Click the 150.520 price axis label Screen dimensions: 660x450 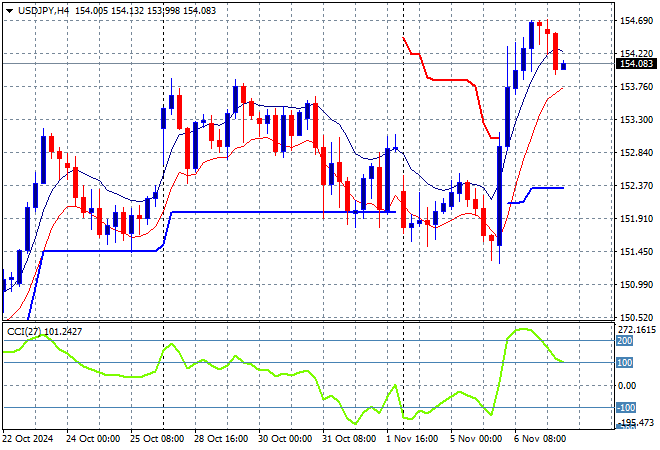point(636,317)
